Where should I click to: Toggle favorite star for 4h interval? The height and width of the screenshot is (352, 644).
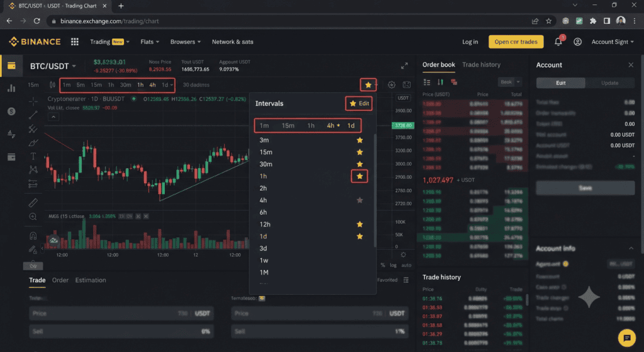pyautogui.click(x=360, y=200)
